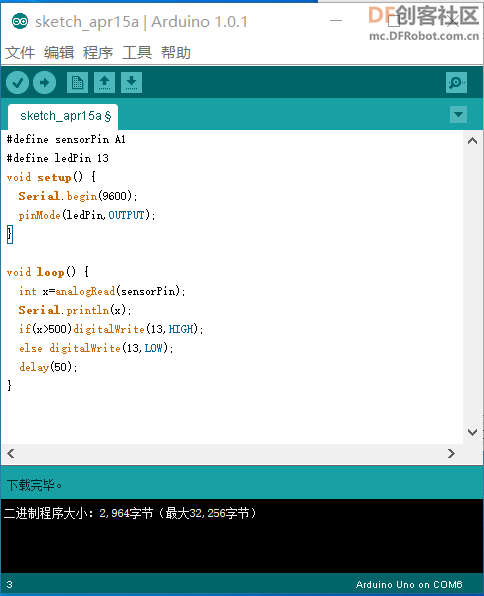
Task: Click the 'Serial.println(x);' line
Action: pos(75,310)
